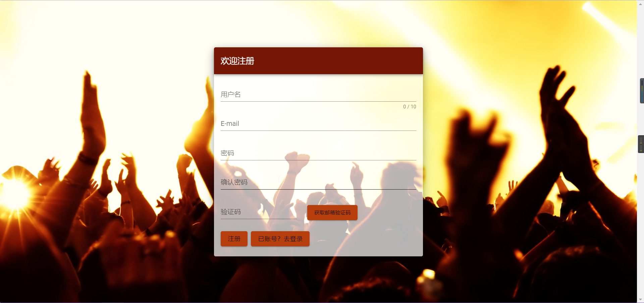The height and width of the screenshot is (303, 644).
Task: Click the 0 / 10 character counter
Action: pos(410,107)
